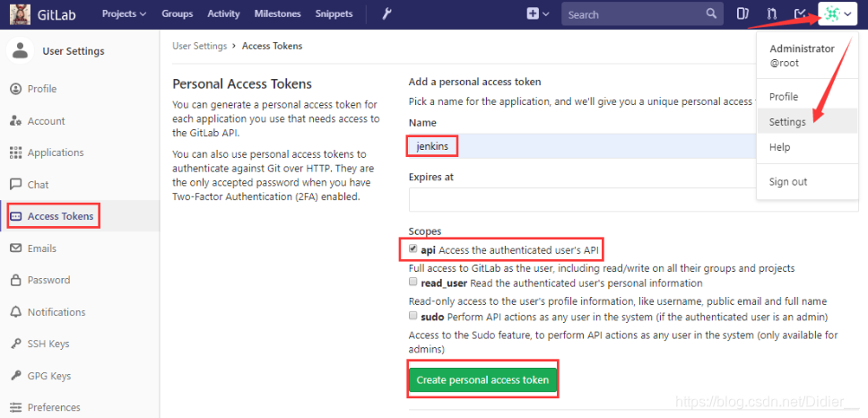Click the Password lock icon
The height and width of the screenshot is (418, 868).
click(16, 280)
